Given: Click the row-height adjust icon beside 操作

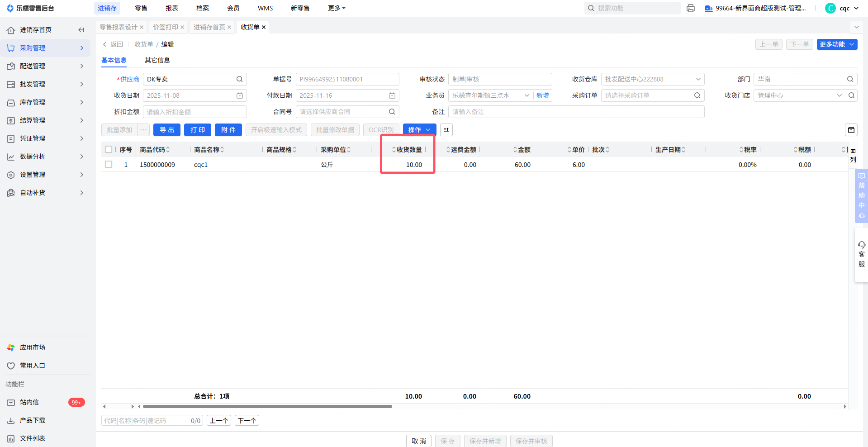Looking at the screenshot, I should point(446,130).
